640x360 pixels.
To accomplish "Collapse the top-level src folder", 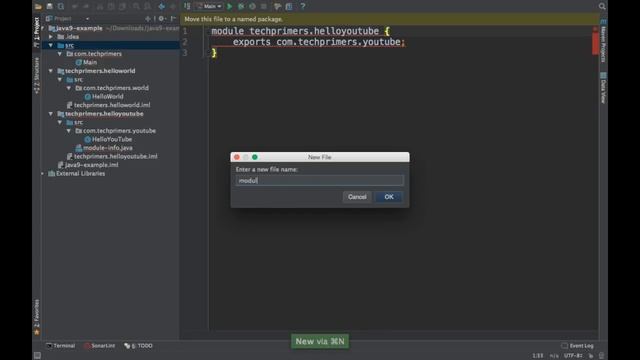I will tap(51, 45).
